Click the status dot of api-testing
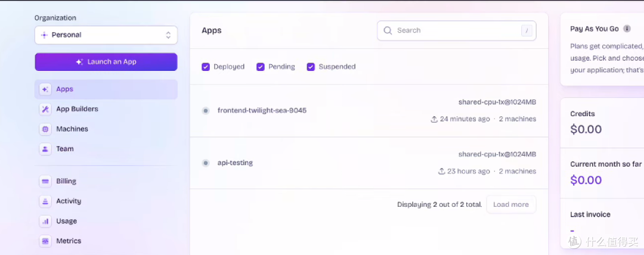 tap(206, 163)
